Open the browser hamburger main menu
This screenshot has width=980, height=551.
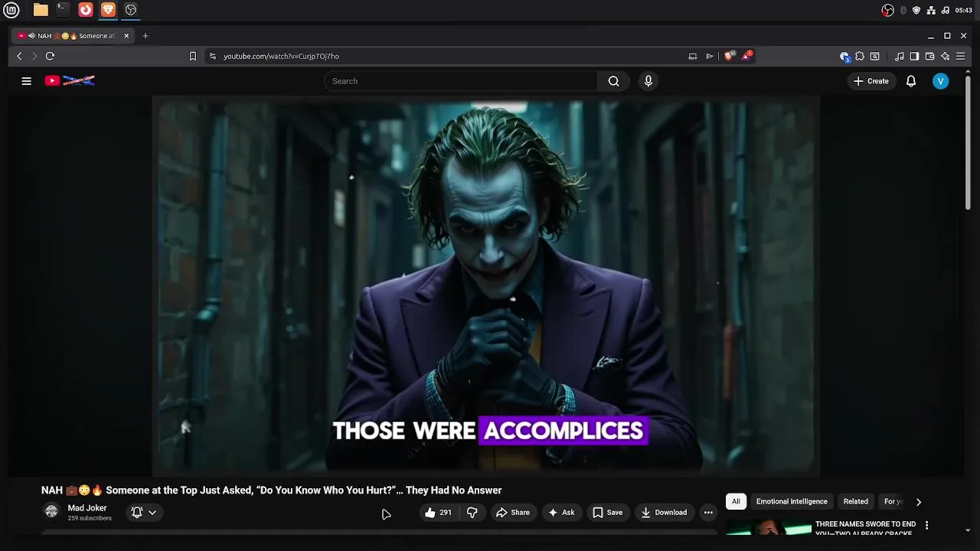click(x=960, y=56)
